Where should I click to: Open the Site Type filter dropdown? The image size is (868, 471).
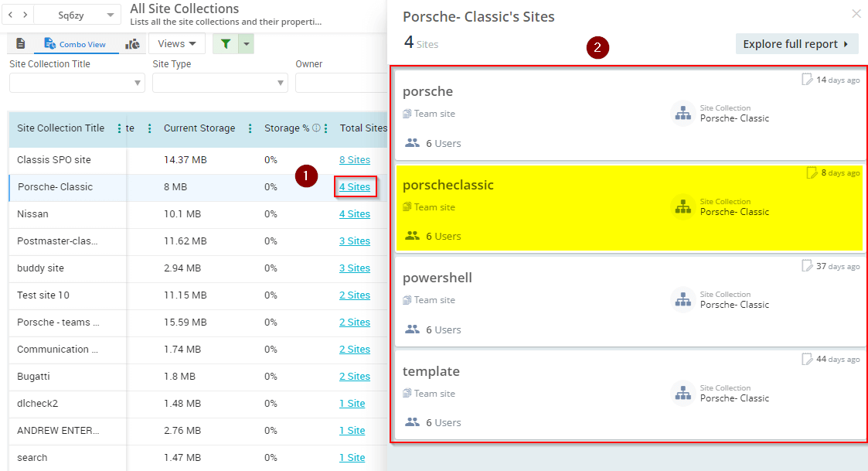tap(220, 83)
